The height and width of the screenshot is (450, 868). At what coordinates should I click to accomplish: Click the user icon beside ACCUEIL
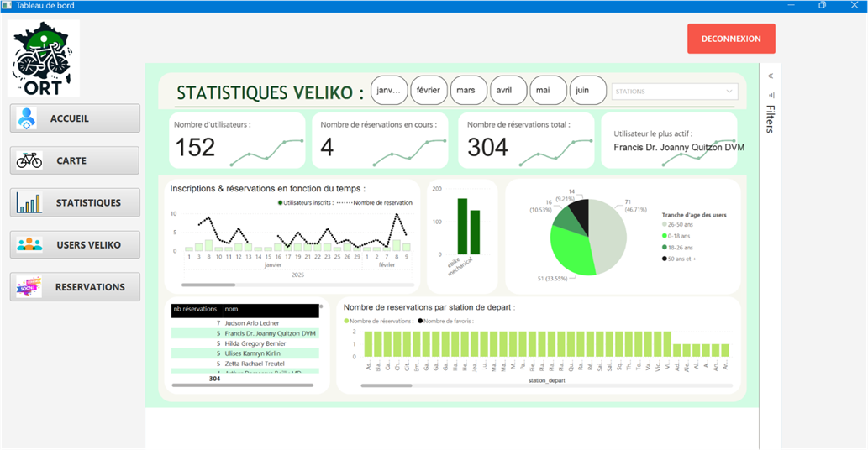pyautogui.click(x=27, y=118)
